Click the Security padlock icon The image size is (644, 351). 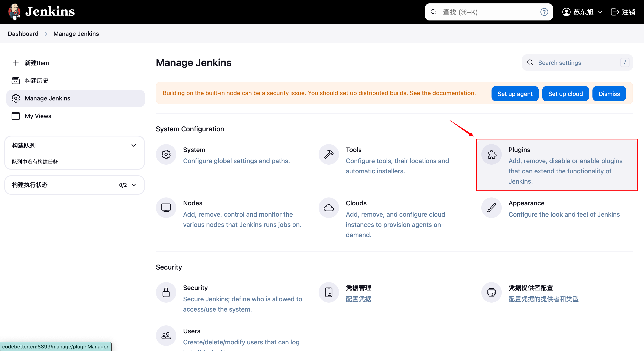click(166, 292)
